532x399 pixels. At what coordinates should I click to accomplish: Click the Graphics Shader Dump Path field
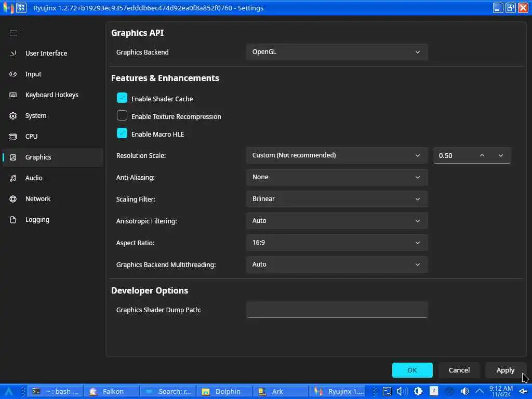coord(337,310)
